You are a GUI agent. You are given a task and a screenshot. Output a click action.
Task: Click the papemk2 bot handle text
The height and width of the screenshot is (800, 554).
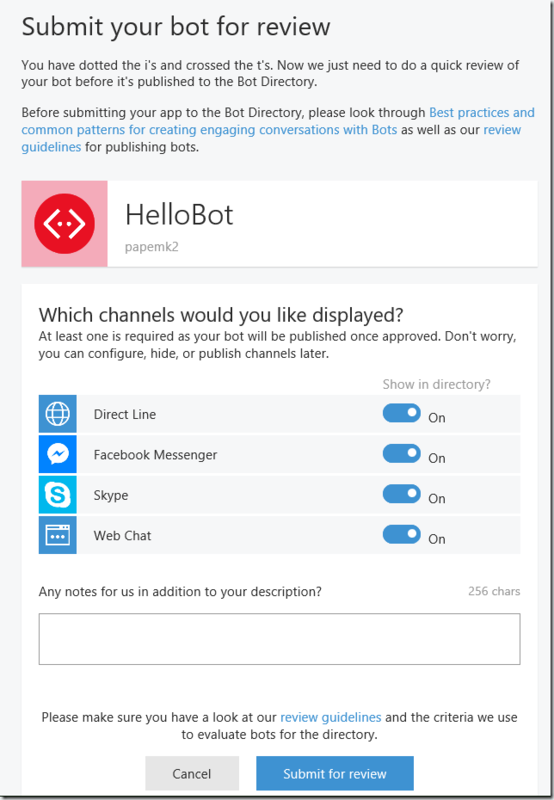[152, 247]
